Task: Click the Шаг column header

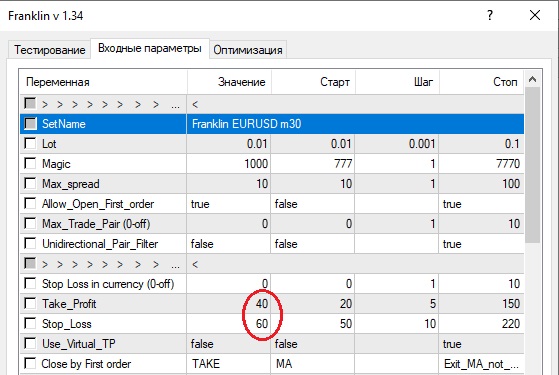Action: click(x=397, y=82)
